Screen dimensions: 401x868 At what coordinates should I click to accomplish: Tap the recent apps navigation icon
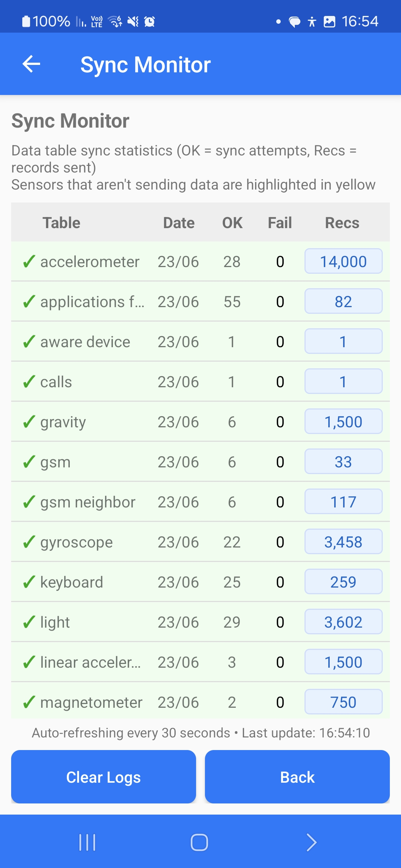tap(87, 842)
